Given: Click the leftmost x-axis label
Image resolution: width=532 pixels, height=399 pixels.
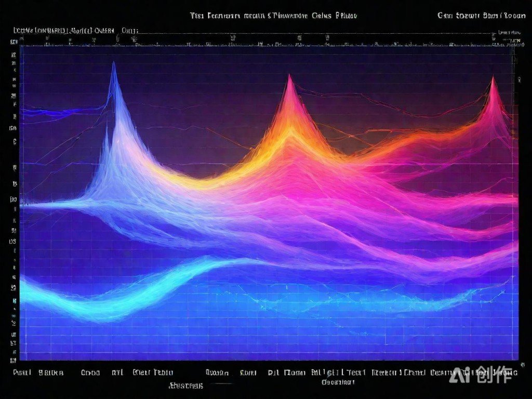Looking at the screenshot, I should point(22,373).
